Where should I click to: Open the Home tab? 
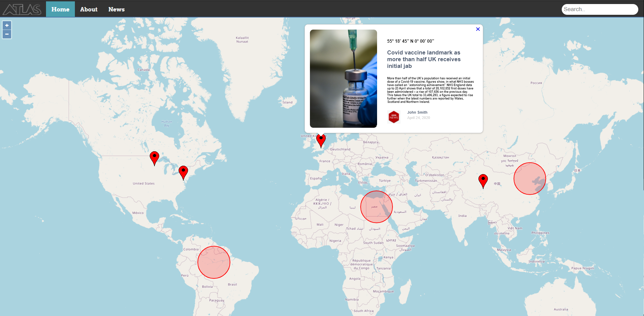coord(60,9)
